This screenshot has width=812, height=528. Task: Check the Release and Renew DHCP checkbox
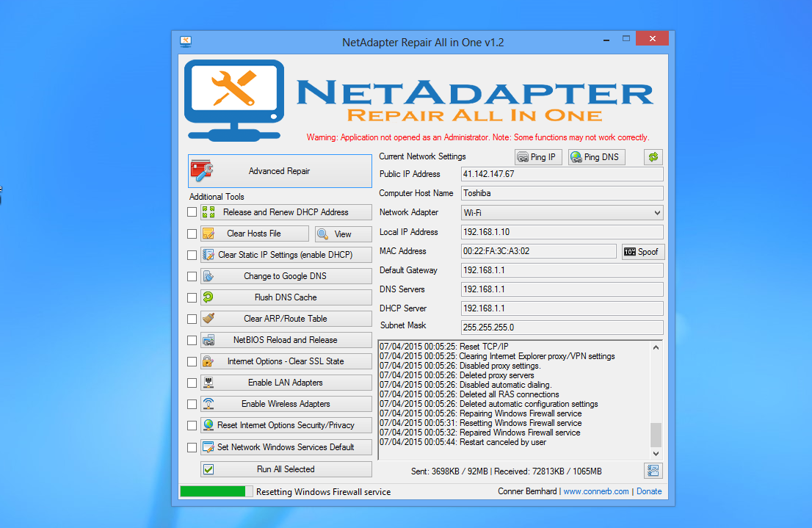tap(192, 212)
